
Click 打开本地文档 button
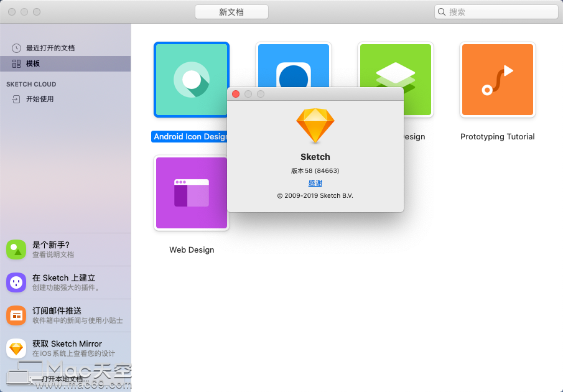(65, 379)
